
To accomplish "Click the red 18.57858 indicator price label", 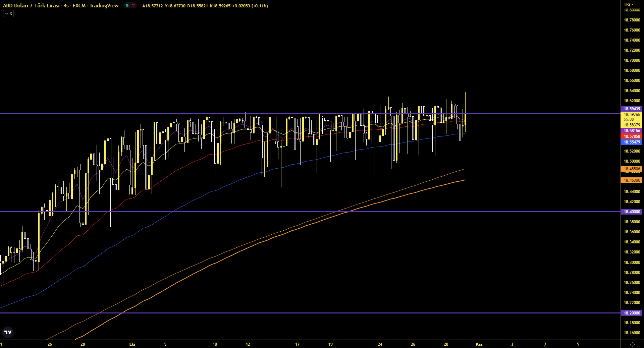I will coord(632,136).
